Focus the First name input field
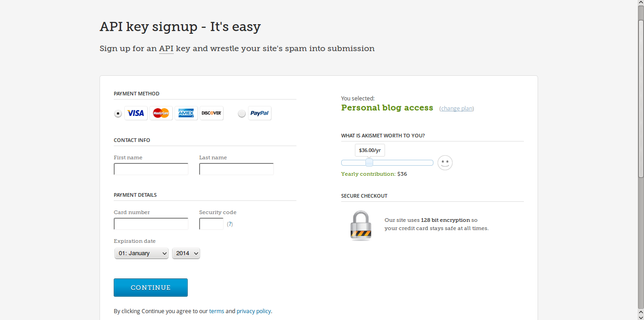Viewport: 644px width, 320px height. [x=151, y=169]
